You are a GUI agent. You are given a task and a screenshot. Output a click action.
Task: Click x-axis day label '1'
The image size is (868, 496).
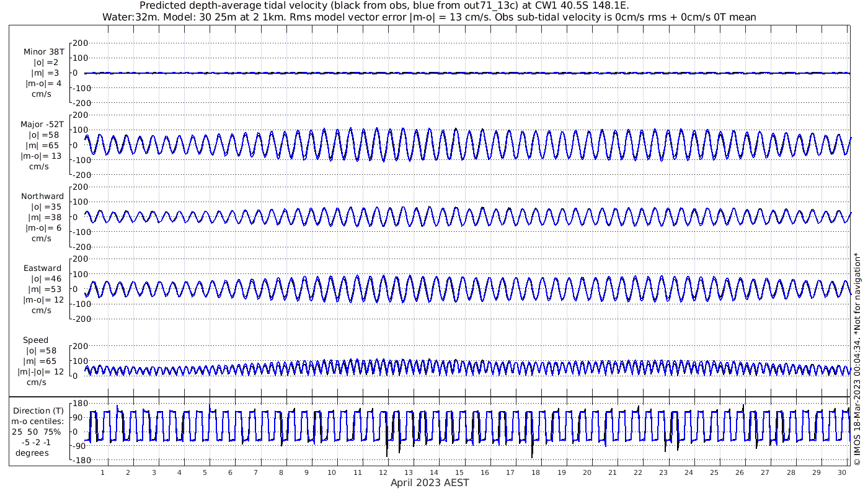pos(103,472)
